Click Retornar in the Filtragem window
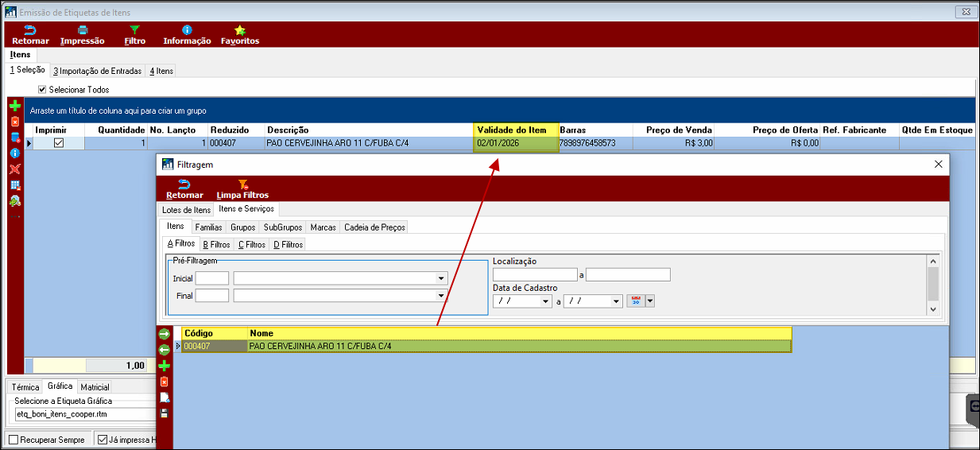 pos(184,189)
